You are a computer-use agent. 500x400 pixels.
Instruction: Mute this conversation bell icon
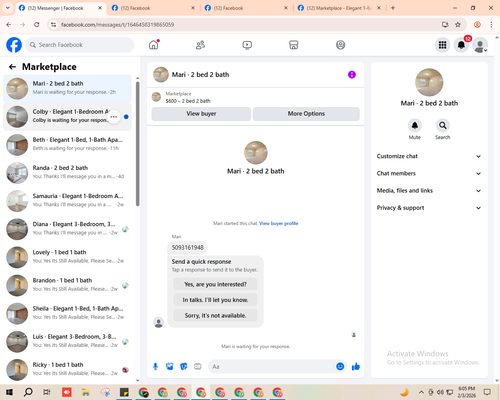pos(415,125)
